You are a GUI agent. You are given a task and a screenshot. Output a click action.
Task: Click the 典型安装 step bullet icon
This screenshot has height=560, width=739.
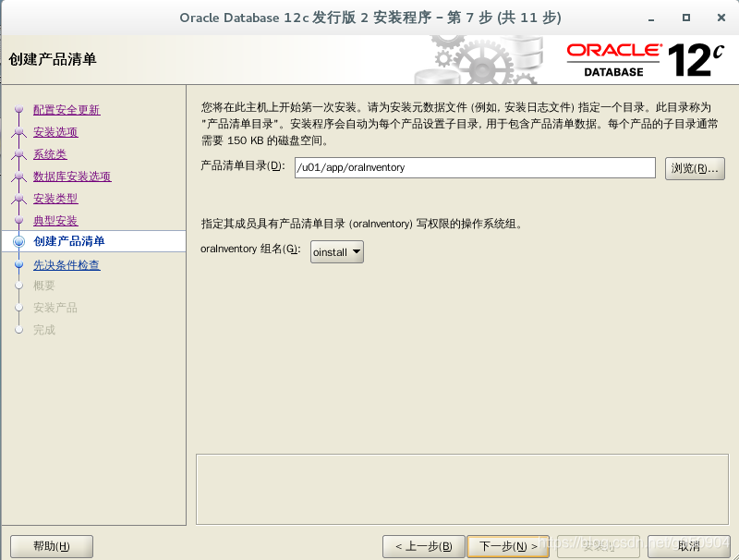pyautogui.click(x=18, y=220)
